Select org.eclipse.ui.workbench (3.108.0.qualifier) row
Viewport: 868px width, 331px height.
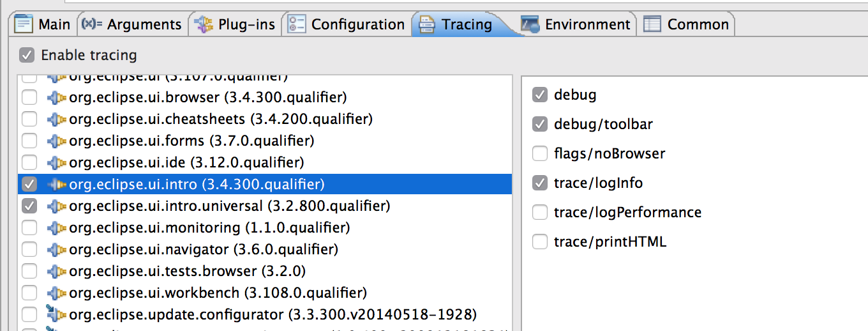pyautogui.click(x=264, y=293)
